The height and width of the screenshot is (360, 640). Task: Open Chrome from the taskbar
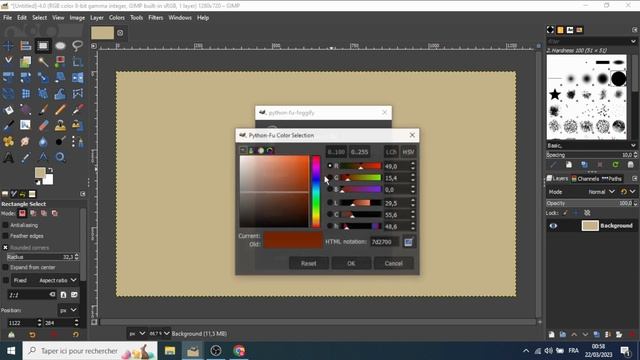click(239, 351)
